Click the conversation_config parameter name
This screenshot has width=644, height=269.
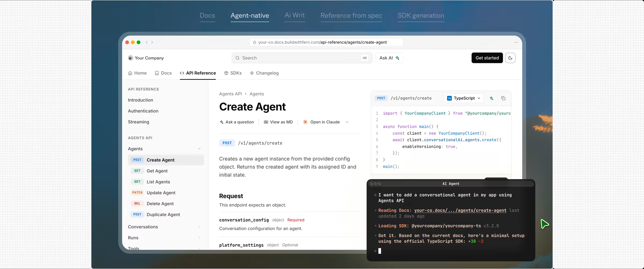click(x=244, y=220)
